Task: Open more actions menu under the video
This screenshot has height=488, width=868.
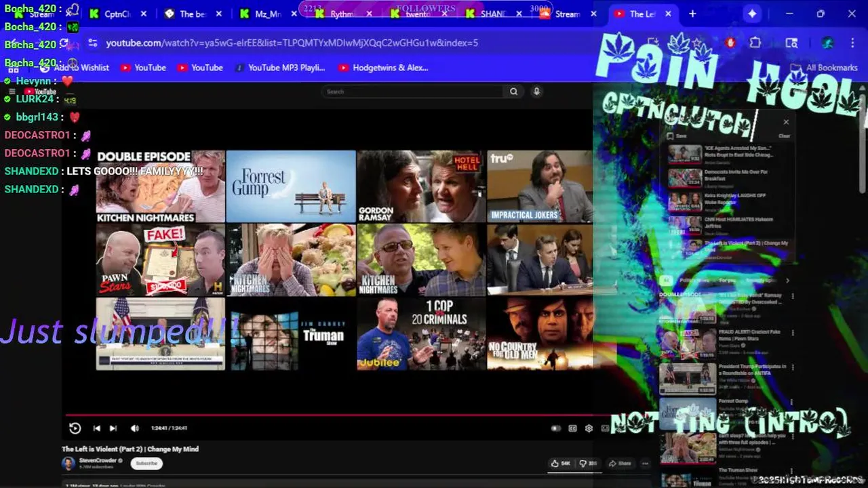Action: 646,464
